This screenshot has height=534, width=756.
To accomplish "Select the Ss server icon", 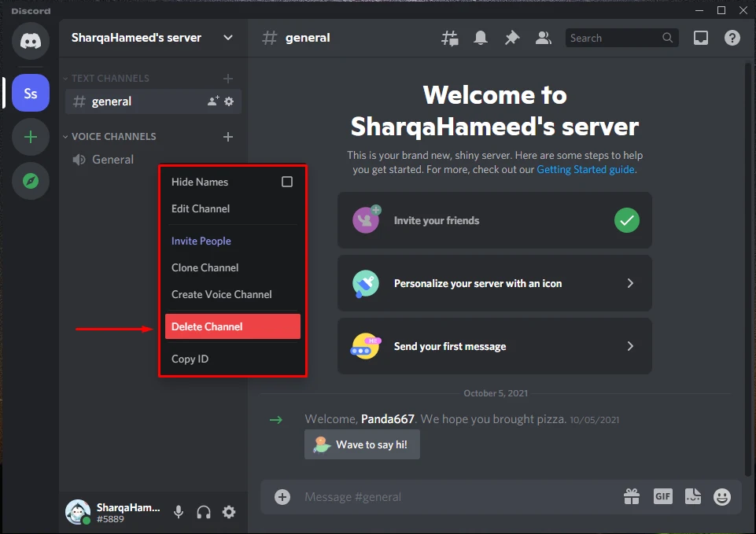I will click(31, 93).
